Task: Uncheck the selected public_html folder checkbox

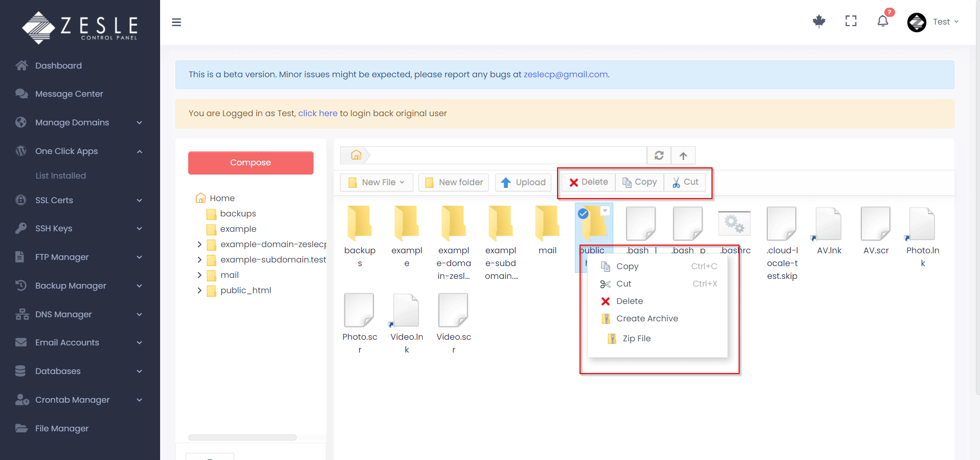Action: click(x=583, y=214)
